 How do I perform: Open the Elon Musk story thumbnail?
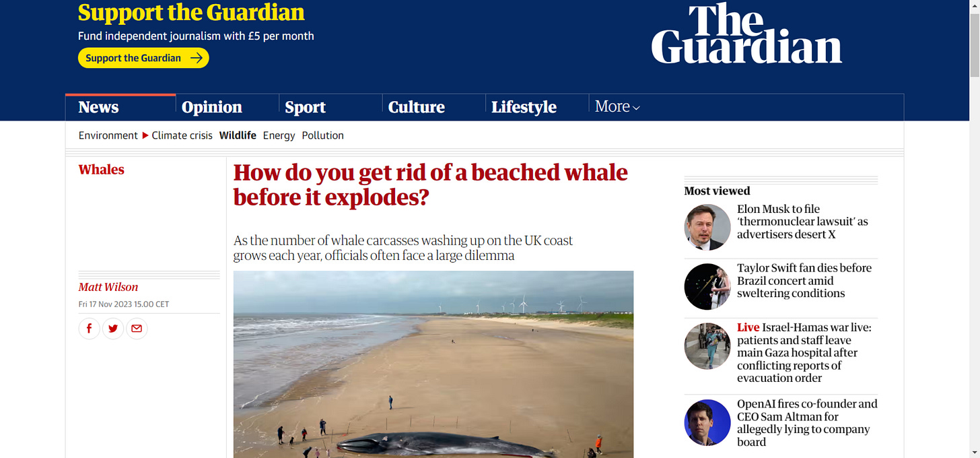tap(707, 227)
